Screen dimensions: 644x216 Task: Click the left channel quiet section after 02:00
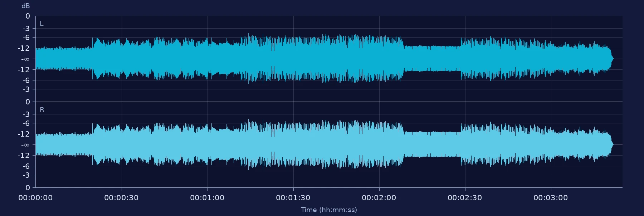[432, 59]
